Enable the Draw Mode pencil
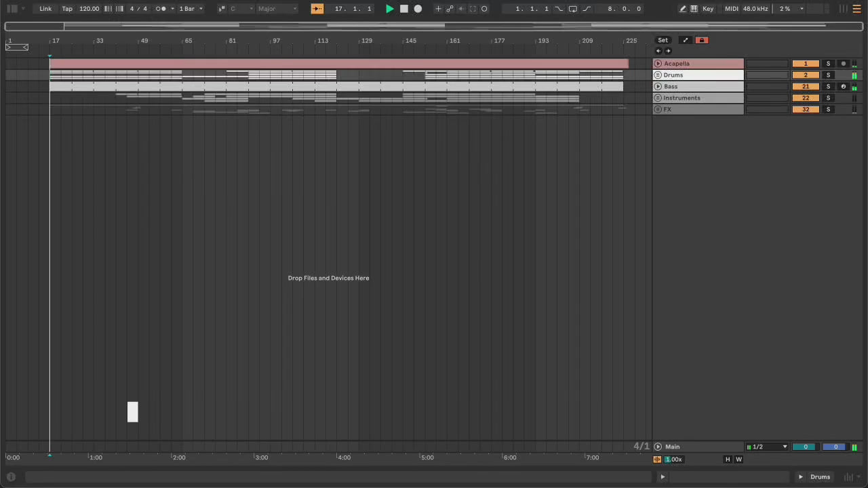This screenshot has height=488, width=868. 682,9
